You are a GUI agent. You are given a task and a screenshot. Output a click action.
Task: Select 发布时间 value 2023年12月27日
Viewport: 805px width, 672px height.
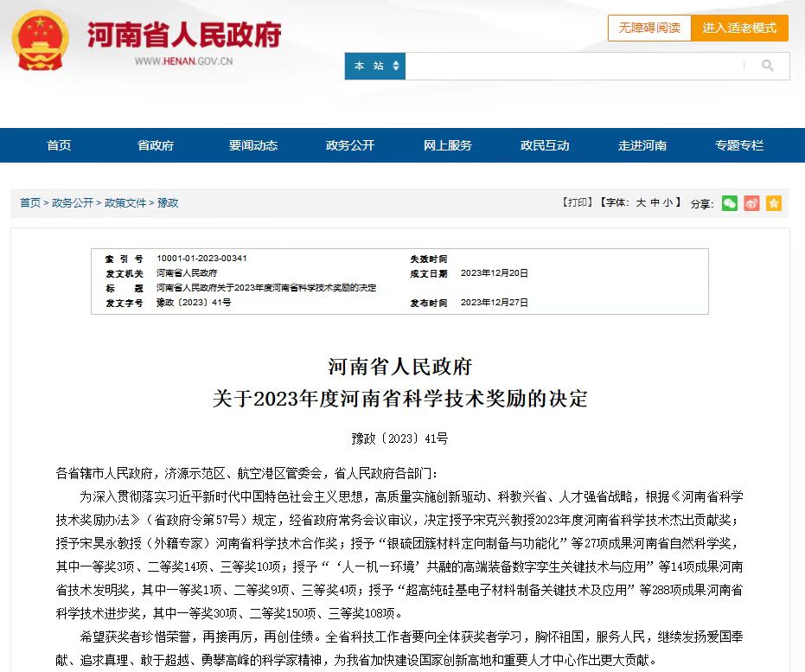(x=495, y=303)
